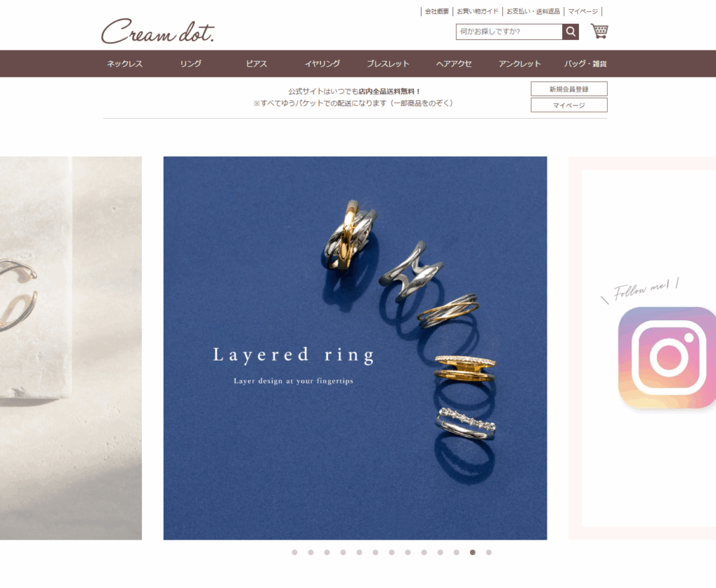Open the お支払い・送料返品 link

click(533, 11)
